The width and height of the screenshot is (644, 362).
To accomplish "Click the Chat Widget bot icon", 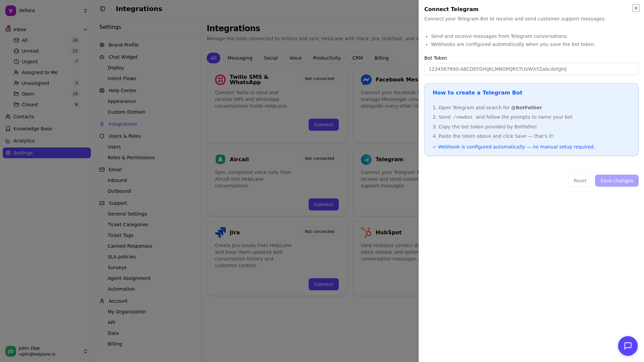I will [102, 57].
